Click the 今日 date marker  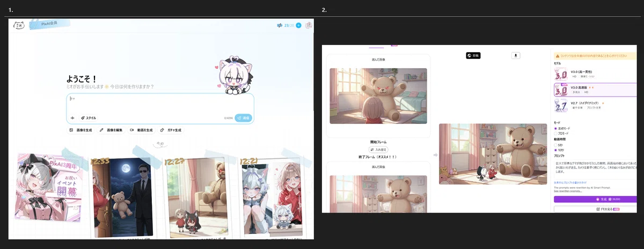160,143
